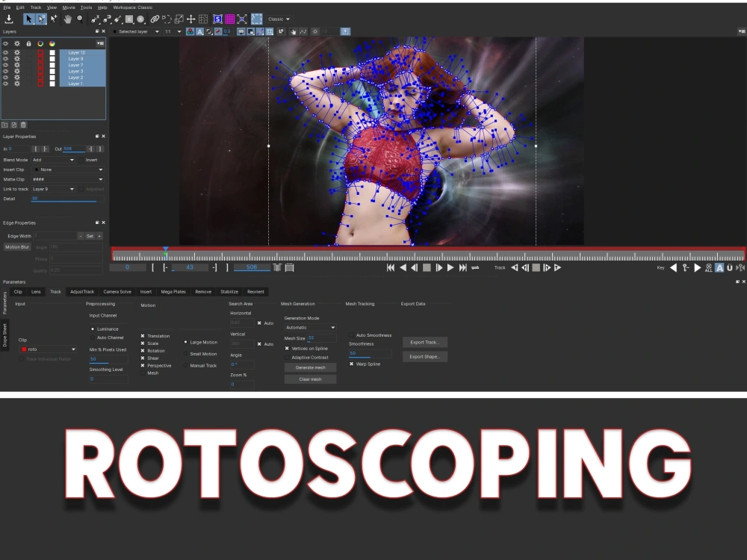Select the pointer selection tool
747x560 pixels.
(x=28, y=19)
